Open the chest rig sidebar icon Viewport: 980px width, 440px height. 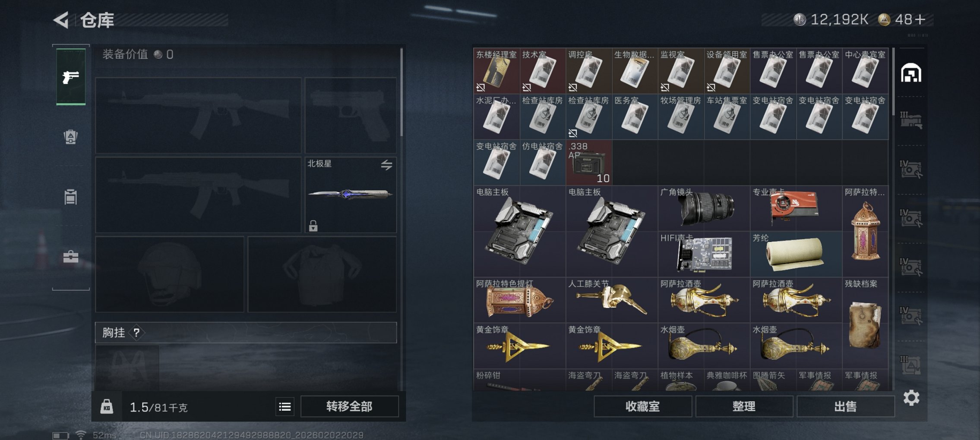(71, 197)
